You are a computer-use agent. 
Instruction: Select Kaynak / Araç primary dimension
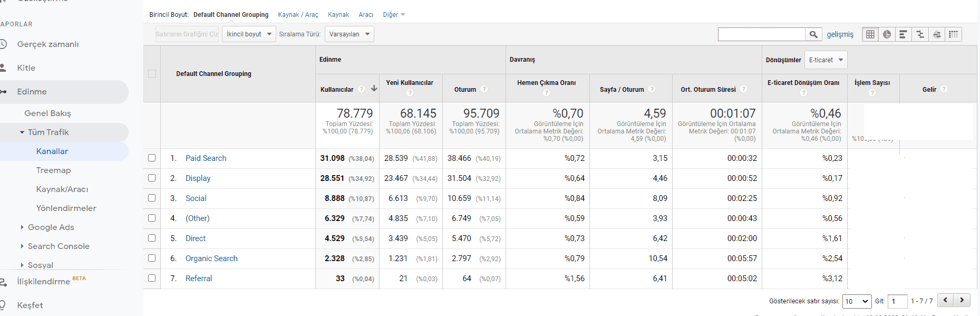298,15
